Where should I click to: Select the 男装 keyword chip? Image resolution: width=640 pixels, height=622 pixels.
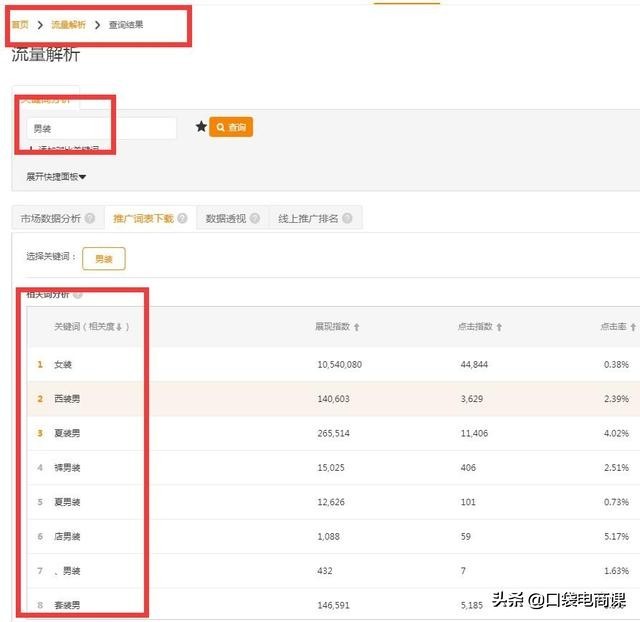click(104, 259)
